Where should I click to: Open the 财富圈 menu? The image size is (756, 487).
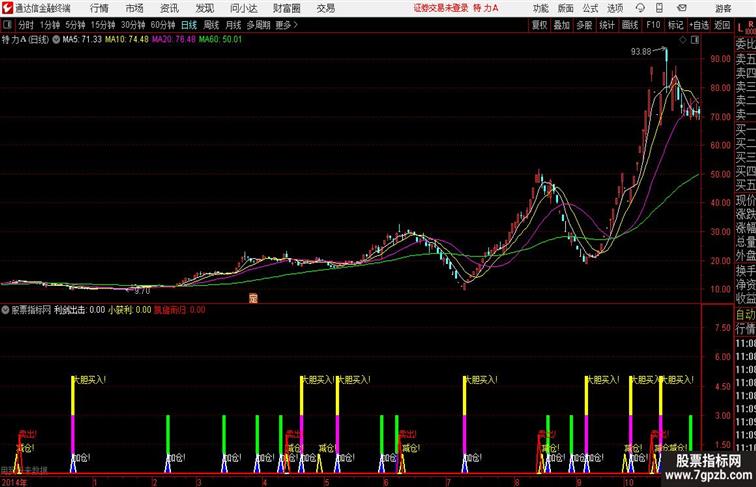[x=286, y=8]
